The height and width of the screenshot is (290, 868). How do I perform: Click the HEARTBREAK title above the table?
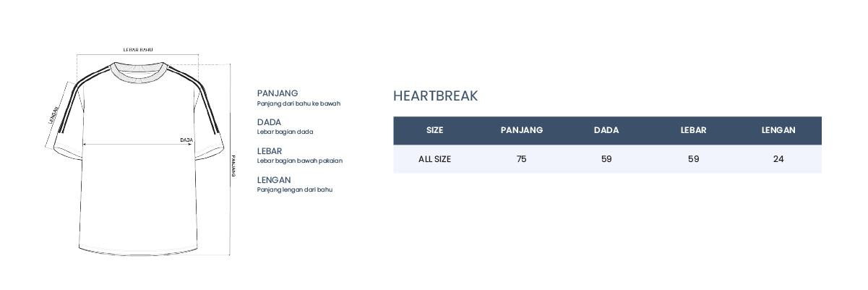coord(435,96)
